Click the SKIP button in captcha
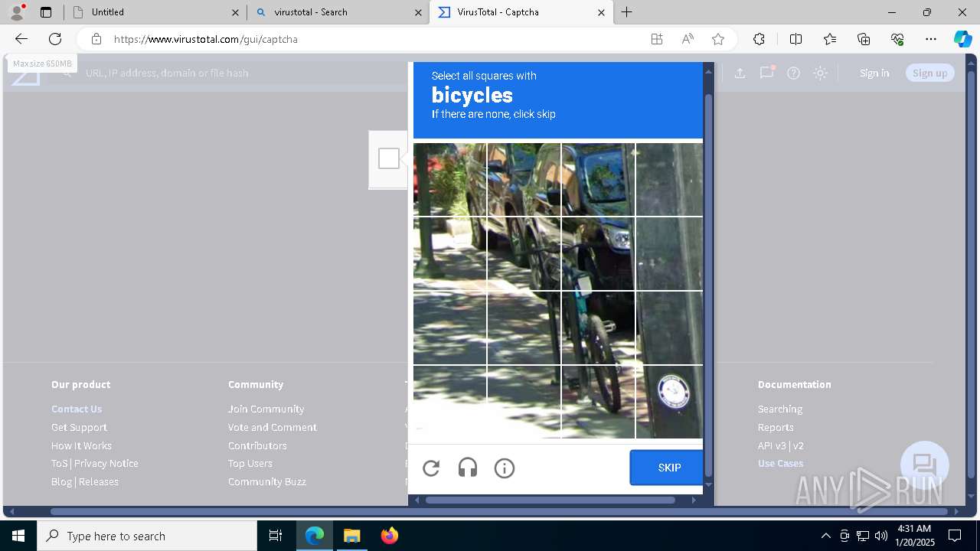This screenshot has width=980, height=551. (x=666, y=468)
